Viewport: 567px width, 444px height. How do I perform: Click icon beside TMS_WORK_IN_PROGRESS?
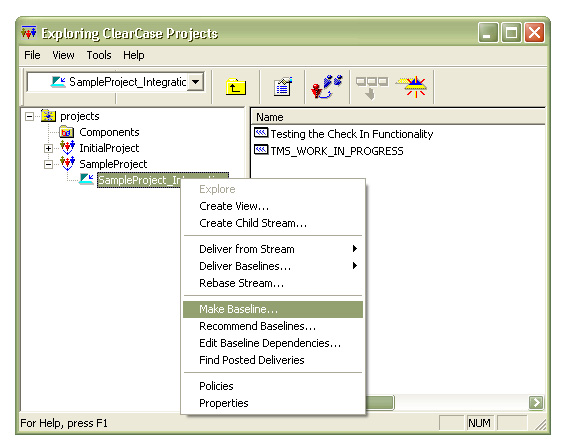[261, 150]
